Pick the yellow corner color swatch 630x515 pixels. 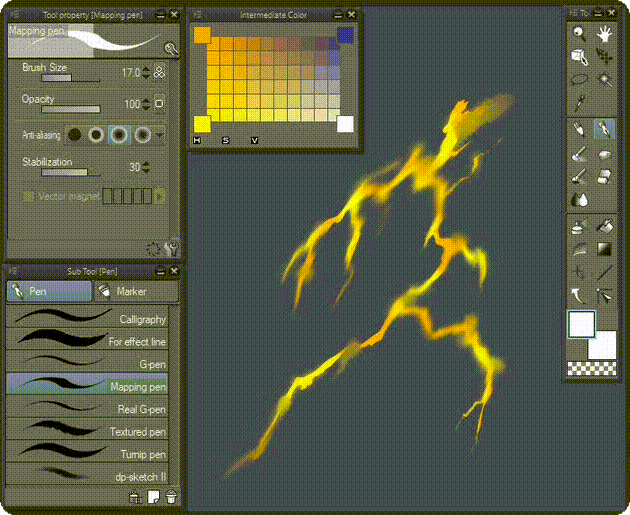pyautogui.click(x=202, y=124)
